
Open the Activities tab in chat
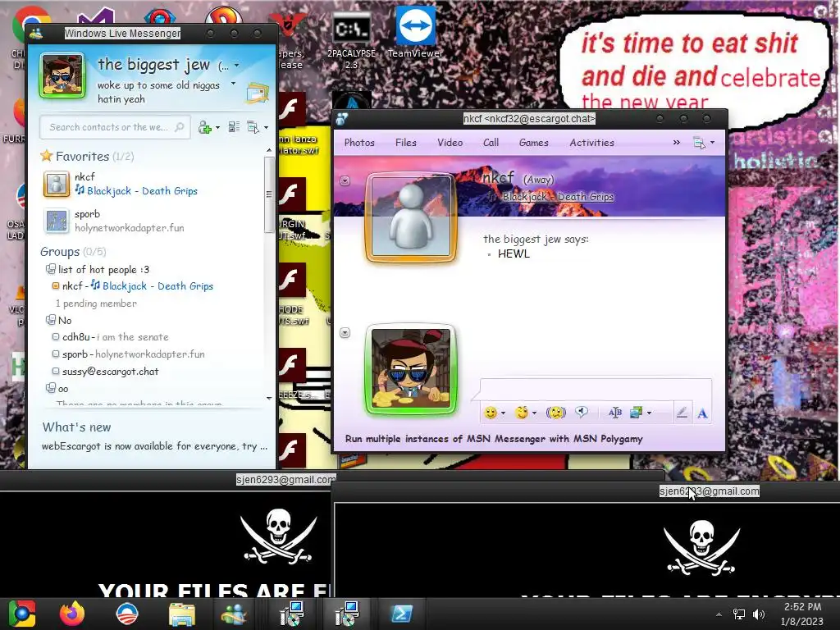592,143
